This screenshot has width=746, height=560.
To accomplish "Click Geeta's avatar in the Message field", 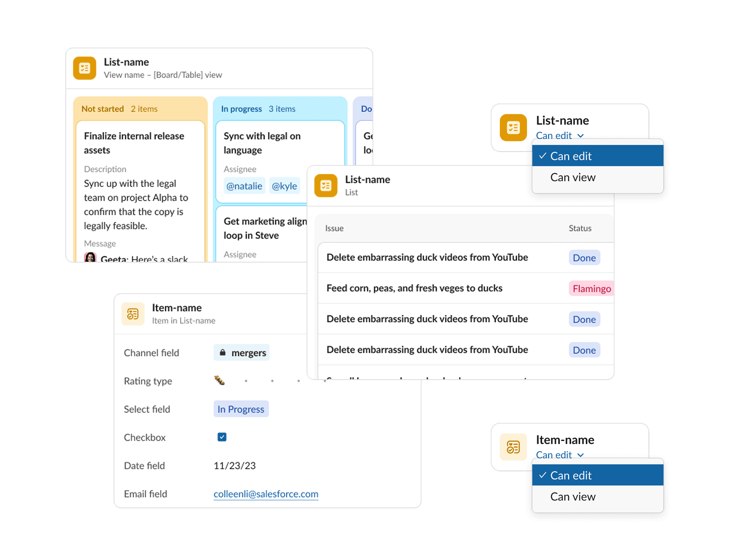I will coord(90,258).
